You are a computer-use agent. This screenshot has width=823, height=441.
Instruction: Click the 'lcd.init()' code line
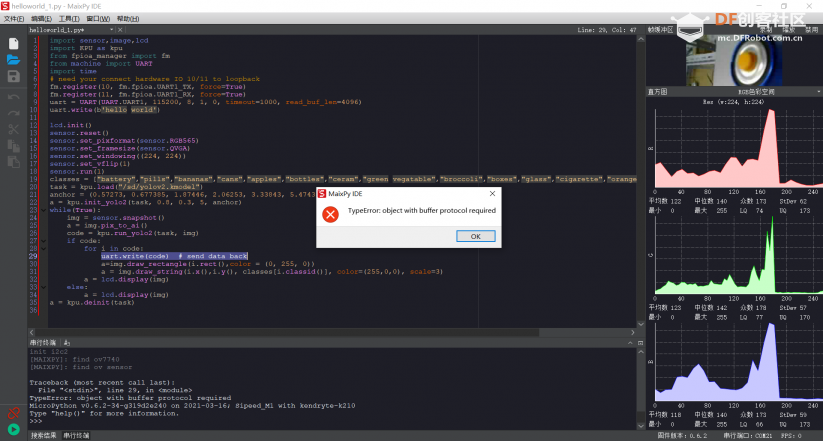[71, 125]
